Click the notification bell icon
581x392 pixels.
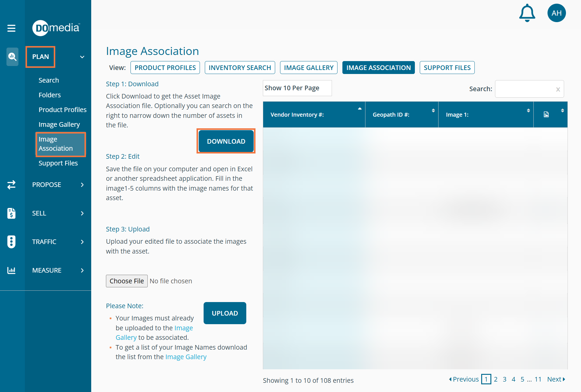click(x=527, y=13)
